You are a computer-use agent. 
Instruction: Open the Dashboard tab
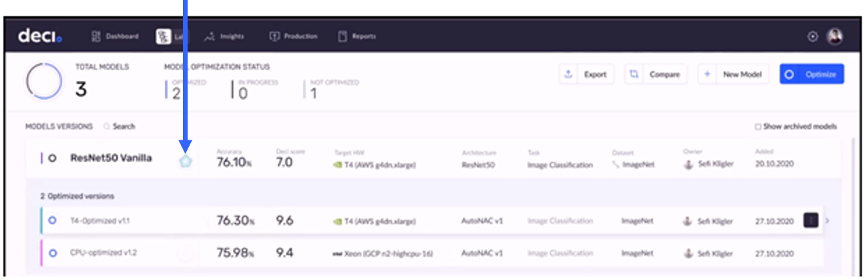coord(115,36)
